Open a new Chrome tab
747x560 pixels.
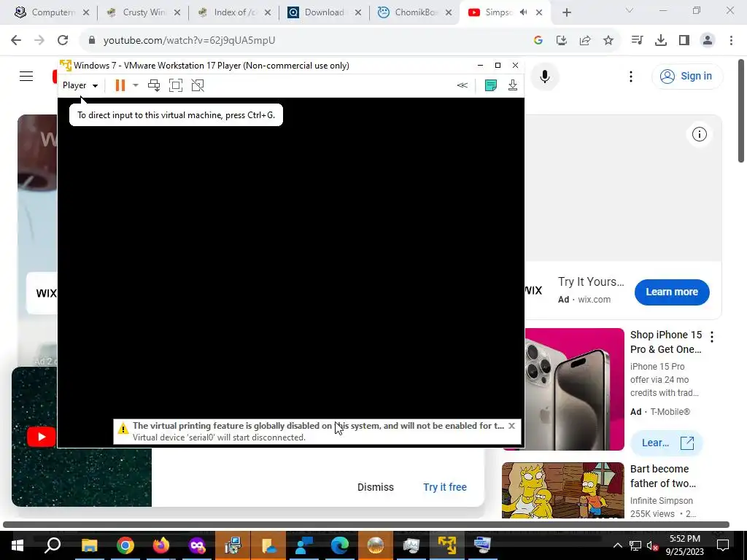point(566,13)
